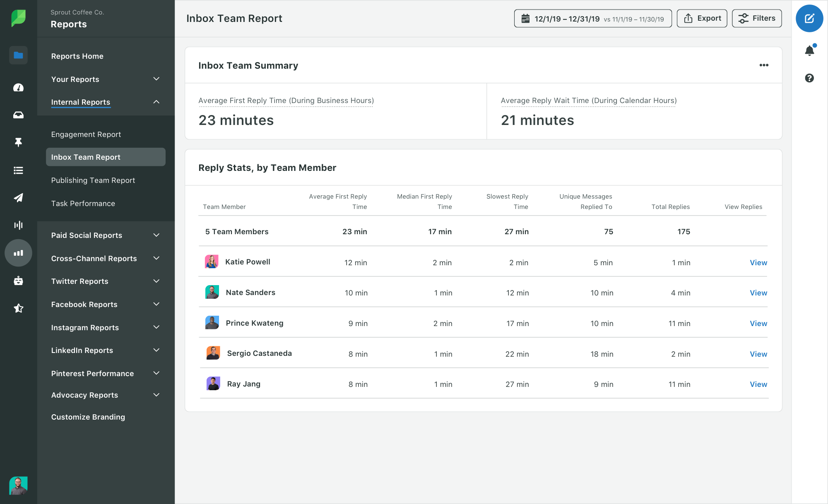828x504 pixels.
Task: Open the Task Performance report
Action: tap(83, 203)
